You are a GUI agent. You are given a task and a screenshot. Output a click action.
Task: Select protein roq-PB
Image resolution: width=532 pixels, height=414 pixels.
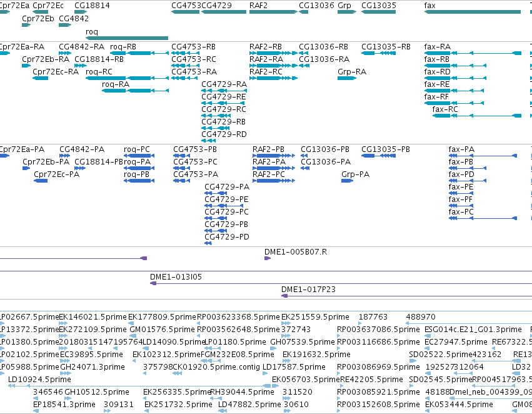(136, 174)
